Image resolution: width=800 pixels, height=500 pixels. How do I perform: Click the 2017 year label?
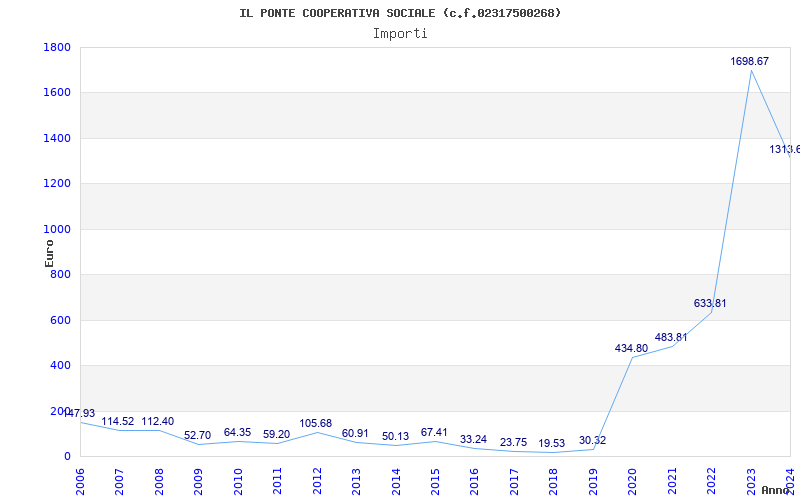tap(514, 481)
